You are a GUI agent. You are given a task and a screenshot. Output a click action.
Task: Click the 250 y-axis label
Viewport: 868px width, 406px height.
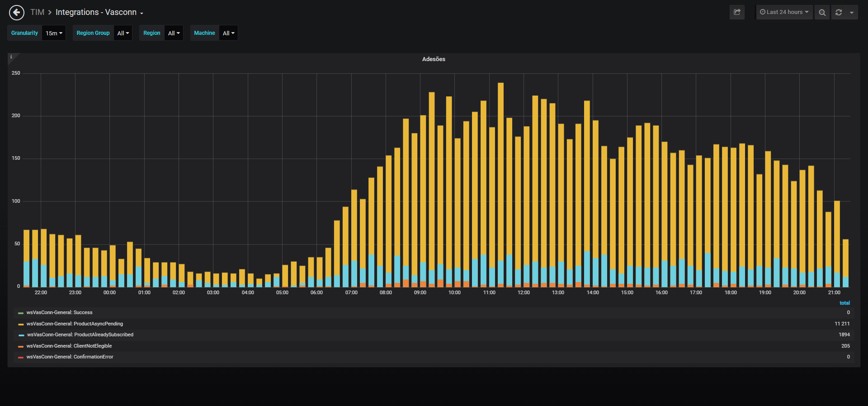16,73
